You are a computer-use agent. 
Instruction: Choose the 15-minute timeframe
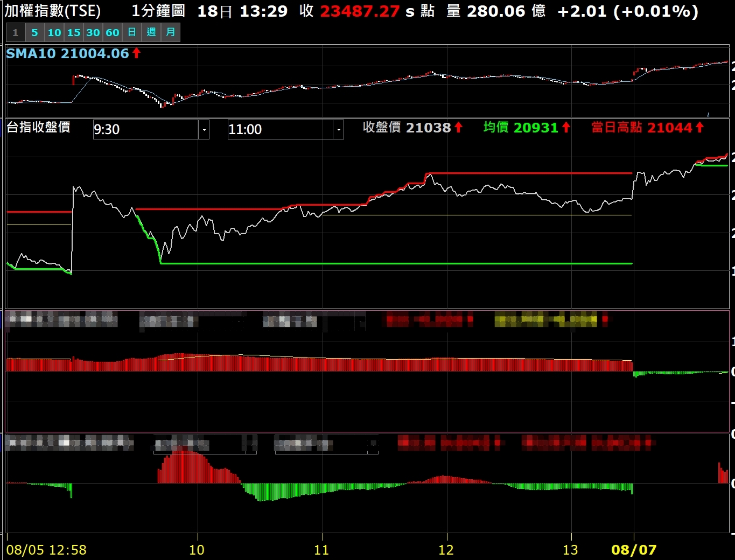pos(74,32)
